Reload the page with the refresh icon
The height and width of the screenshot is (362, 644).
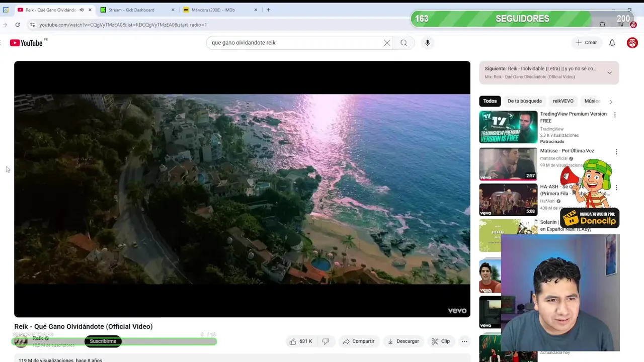point(18,25)
